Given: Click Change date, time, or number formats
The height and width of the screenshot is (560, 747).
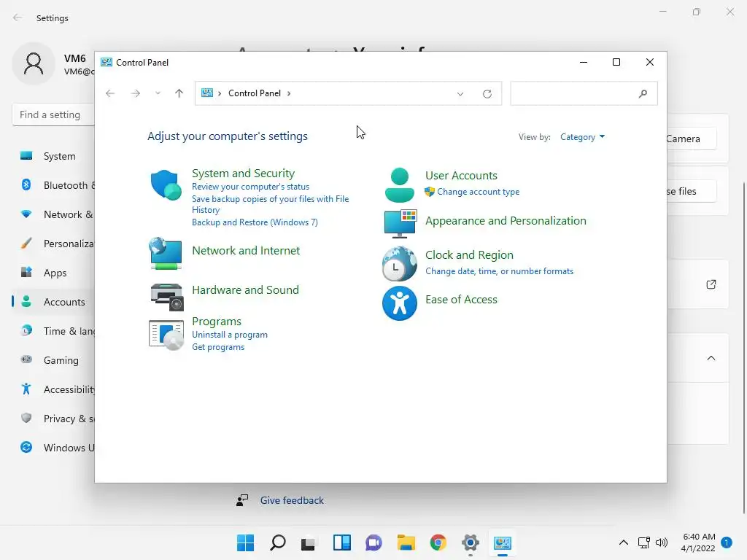Looking at the screenshot, I should 499,271.
